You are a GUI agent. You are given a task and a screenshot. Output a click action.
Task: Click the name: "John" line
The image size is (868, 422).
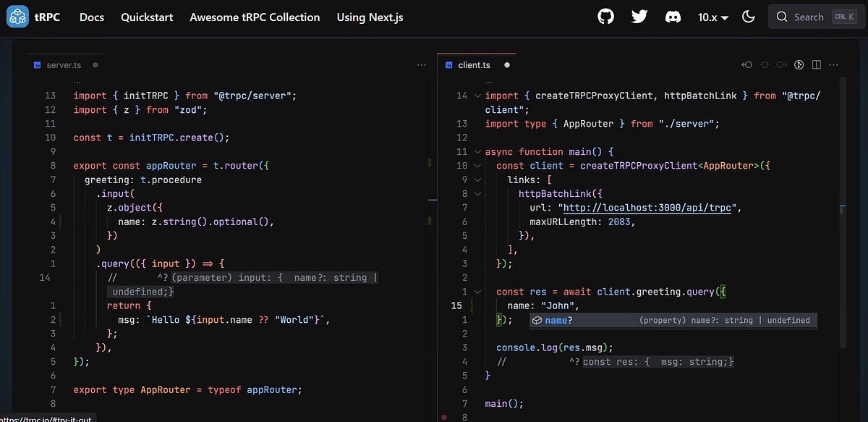[x=543, y=305]
